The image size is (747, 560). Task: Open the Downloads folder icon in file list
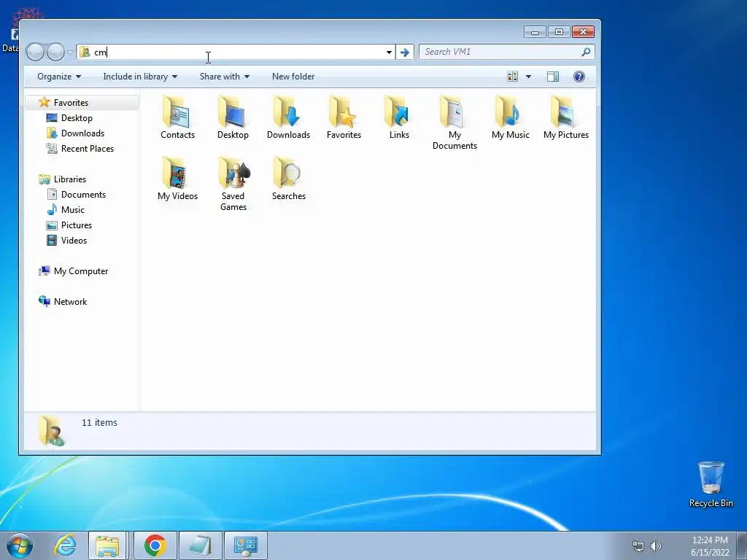tap(288, 117)
